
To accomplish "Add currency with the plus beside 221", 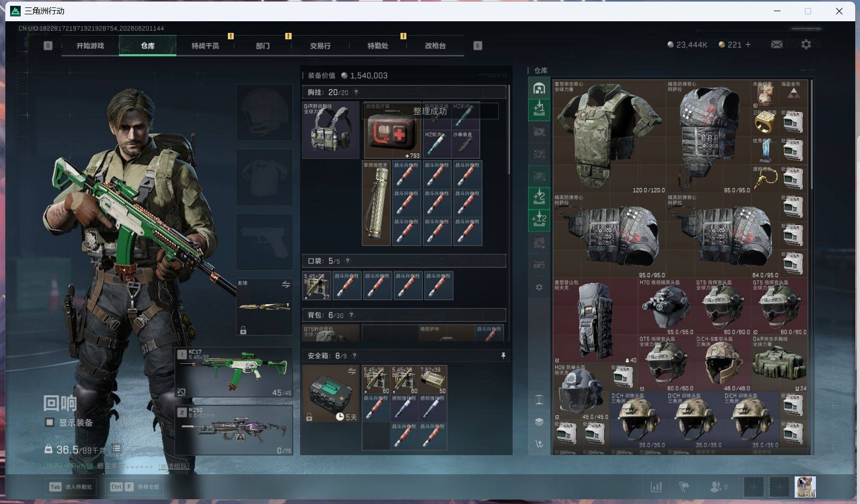I will click(748, 45).
